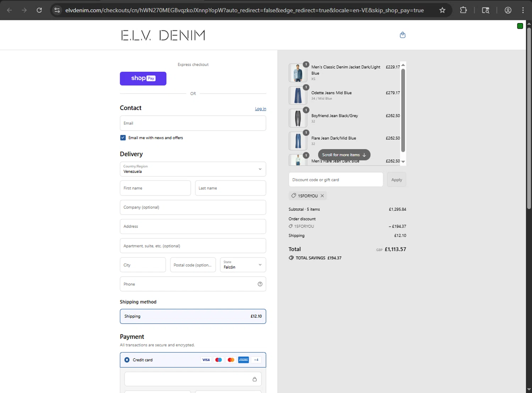This screenshot has width=532, height=393.
Task: Click the Men's Classic Denim Jacket thumbnail
Action: [x=298, y=73]
